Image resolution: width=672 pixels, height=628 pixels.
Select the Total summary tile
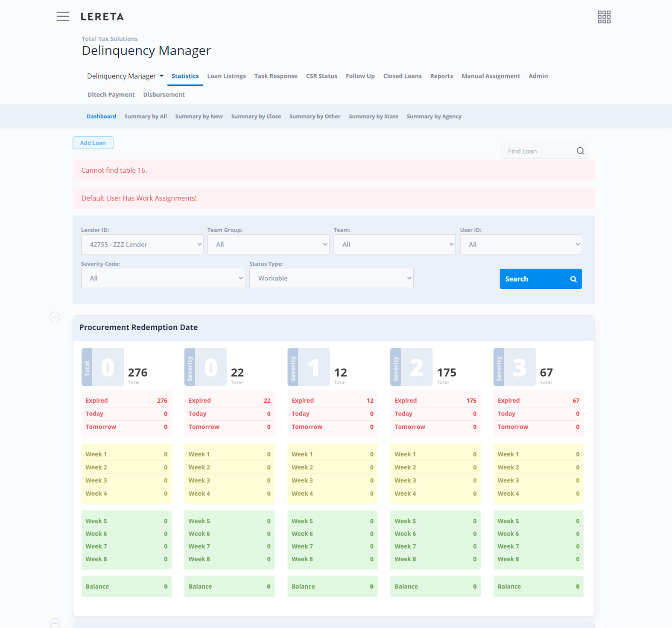point(103,367)
